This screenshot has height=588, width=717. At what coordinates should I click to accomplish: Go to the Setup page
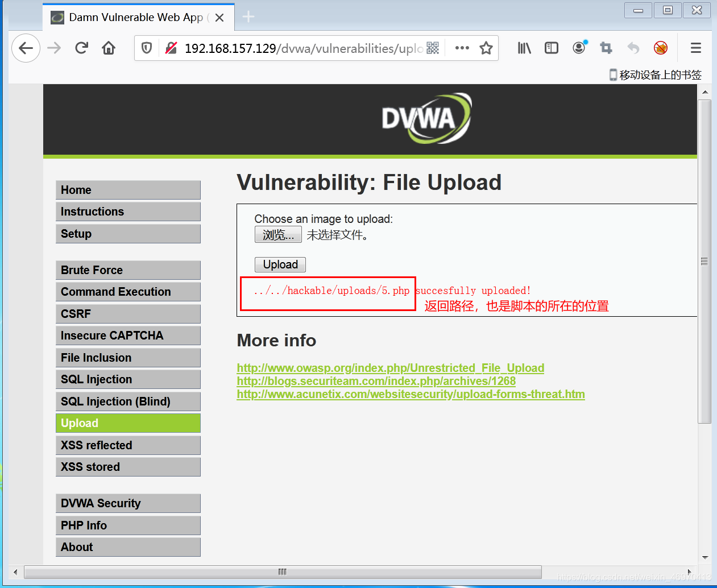[x=128, y=234]
